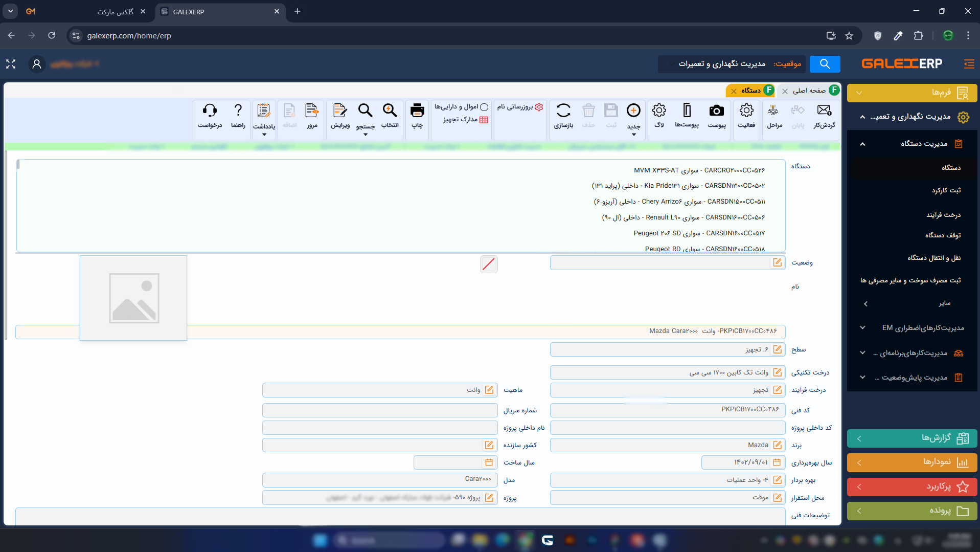This screenshot has width=980, height=552.
Task: Click the درخواست support headset icon
Action: (x=210, y=117)
